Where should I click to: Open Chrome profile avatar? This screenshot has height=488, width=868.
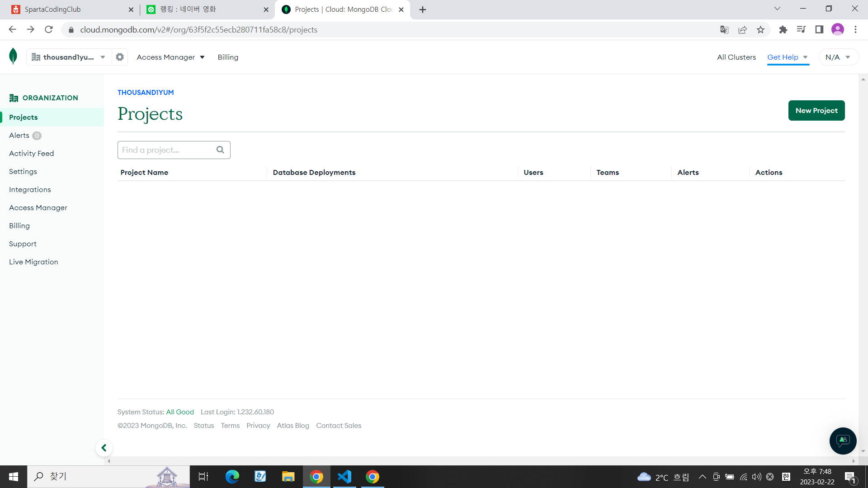pyautogui.click(x=838, y=30)
